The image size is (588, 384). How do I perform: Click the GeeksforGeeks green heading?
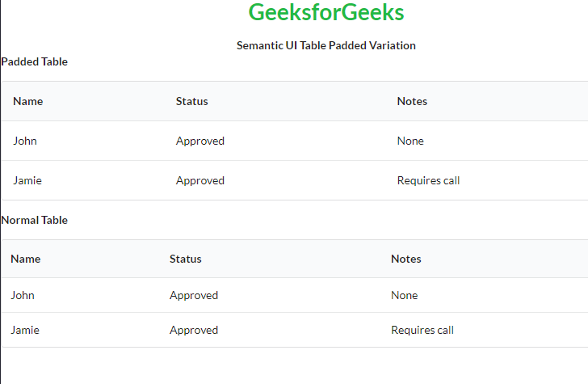click(326, 13)
